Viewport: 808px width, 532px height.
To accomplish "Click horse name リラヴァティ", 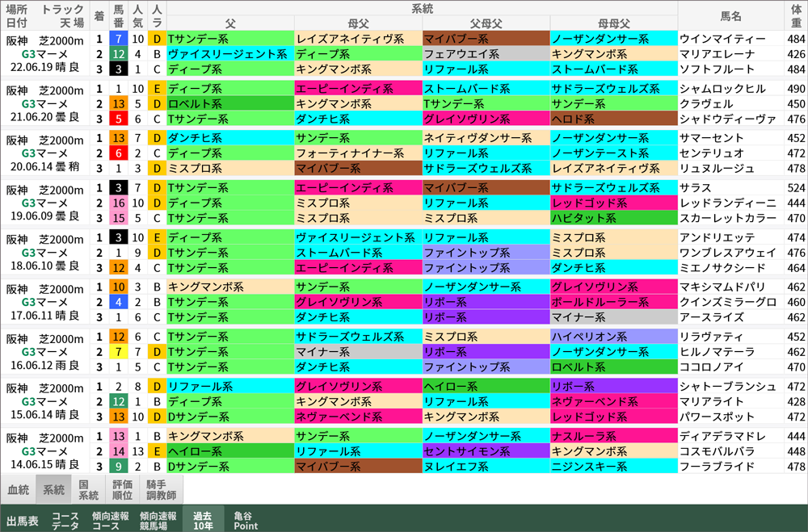I will pyautogui.click(x=712, y=337).
